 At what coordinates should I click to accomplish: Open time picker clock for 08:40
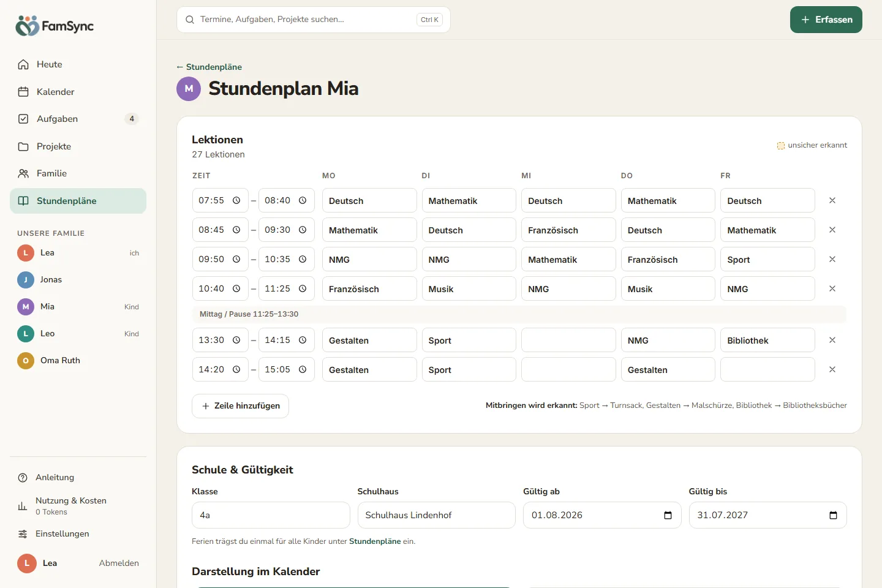tap(303, 200)
